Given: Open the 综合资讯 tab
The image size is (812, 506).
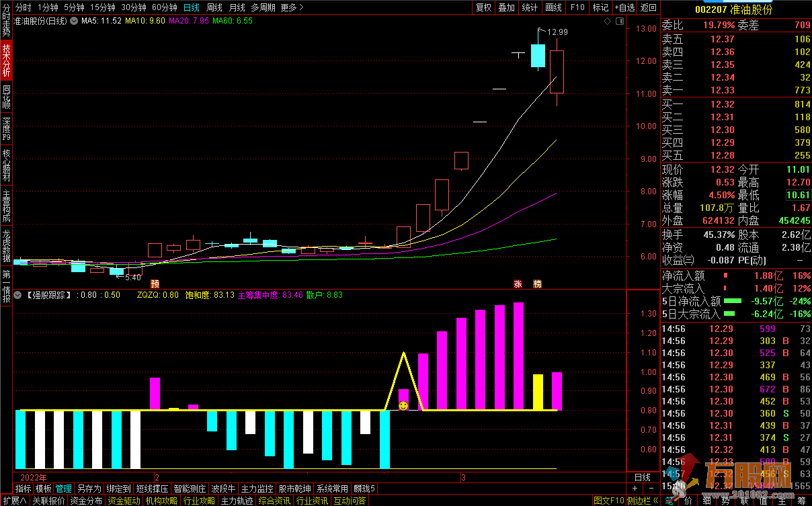Looking at the screenshot, I should (274, 501).
